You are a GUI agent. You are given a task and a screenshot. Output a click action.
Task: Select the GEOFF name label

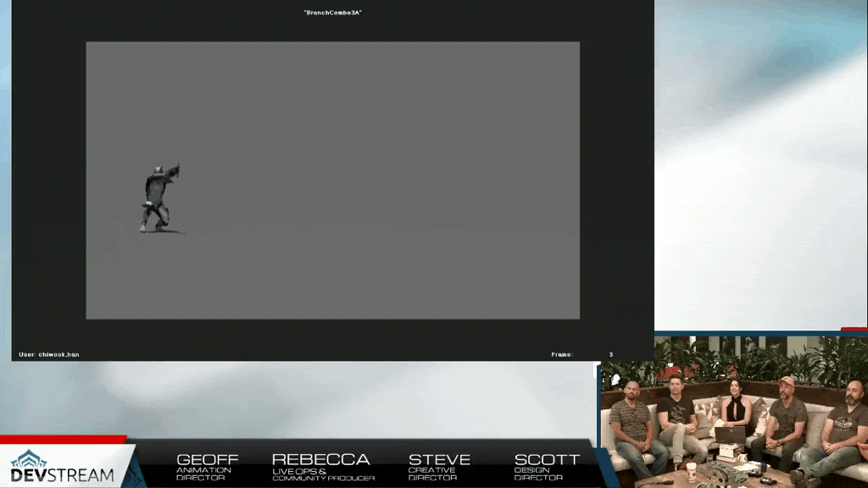tap(207, 459)
